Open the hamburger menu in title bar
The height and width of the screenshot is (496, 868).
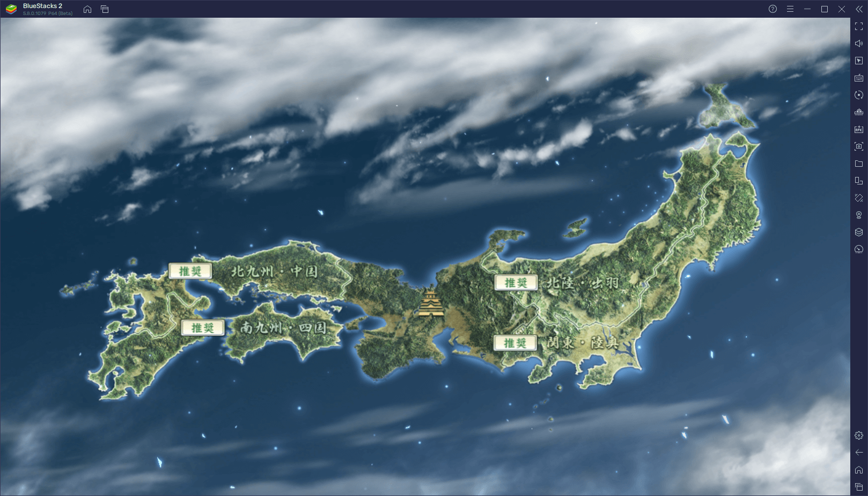point(790,9)
